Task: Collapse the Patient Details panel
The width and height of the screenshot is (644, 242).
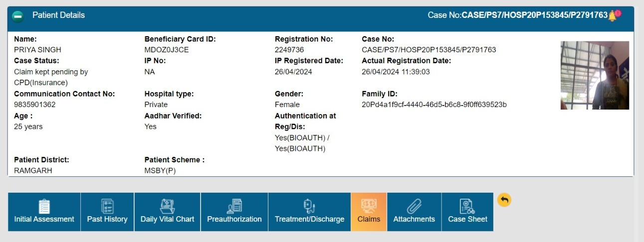Action: tap(17, 16)
